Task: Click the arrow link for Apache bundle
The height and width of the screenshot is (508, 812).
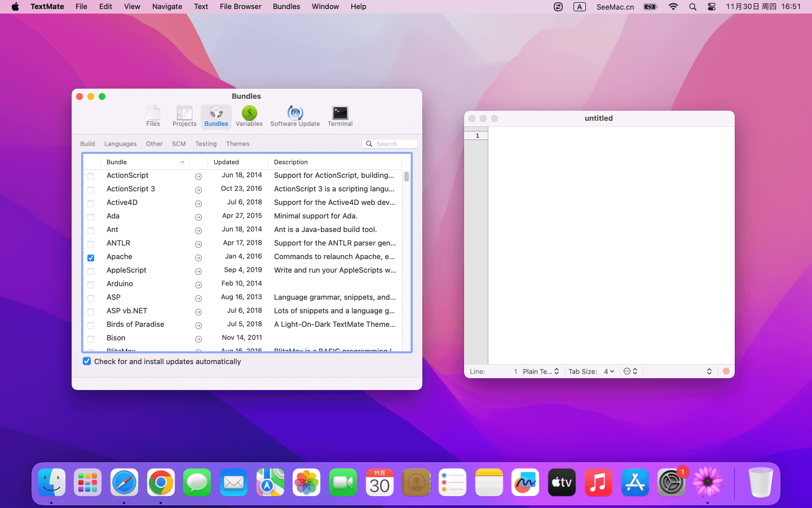Action: (x=198, y=257)
